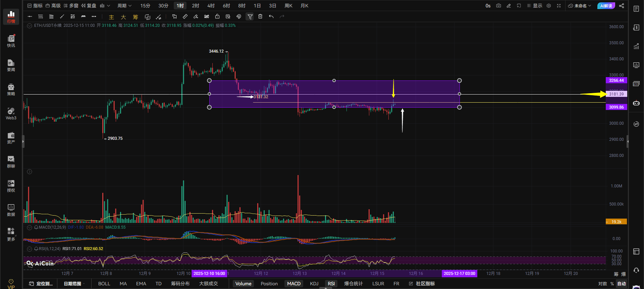Viewport: 644px width, 289px height.
Task: Open the 未命名 layout dropdown
Action: pyautogui.click(x=580, y=6)
